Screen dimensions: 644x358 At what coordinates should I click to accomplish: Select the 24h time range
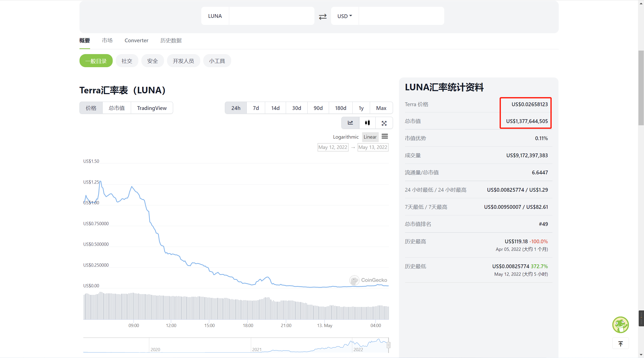click(x=236, y=108)
